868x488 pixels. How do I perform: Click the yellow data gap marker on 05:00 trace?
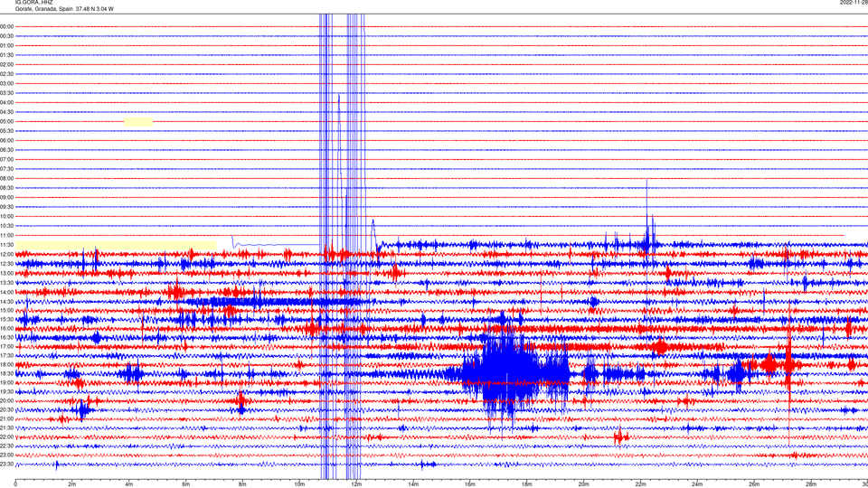[138, 122]
